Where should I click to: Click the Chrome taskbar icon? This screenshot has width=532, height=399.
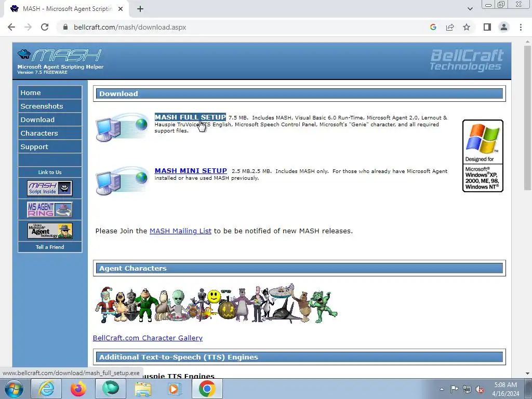207,389
